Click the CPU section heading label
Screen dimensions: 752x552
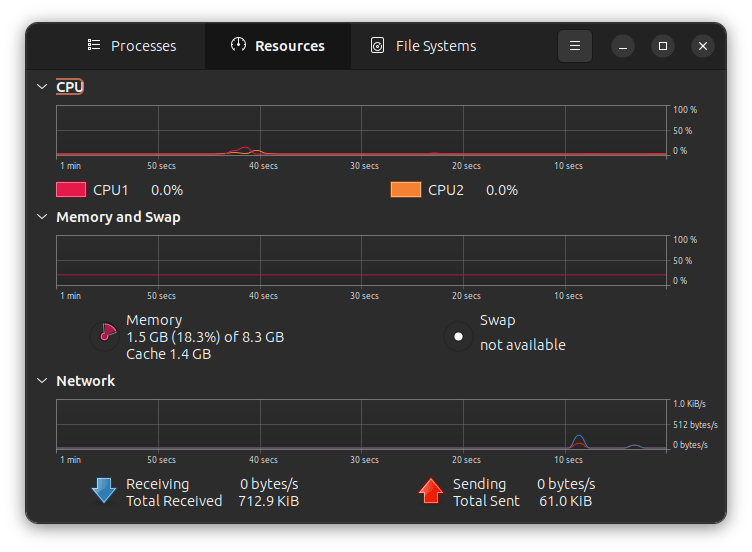point(70,87)
